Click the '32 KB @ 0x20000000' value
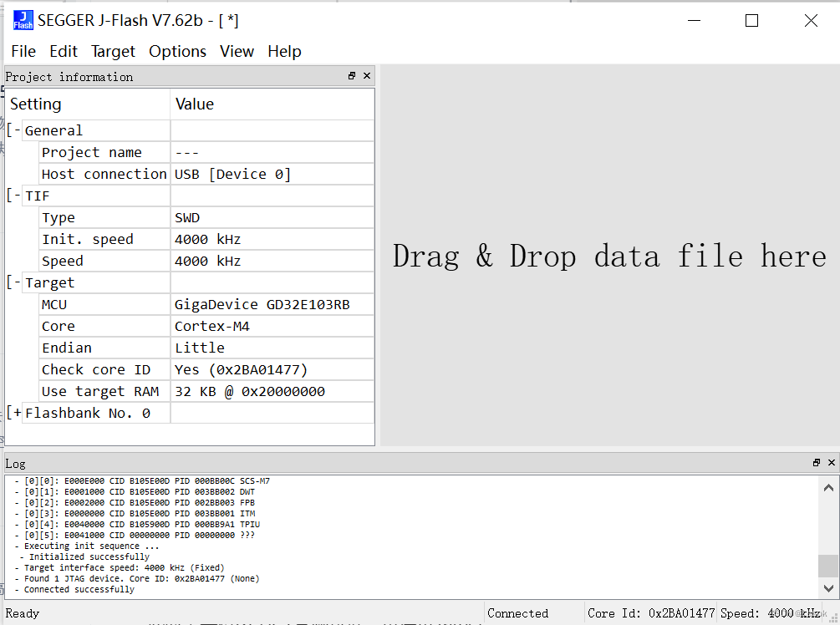 pos(272,392)
